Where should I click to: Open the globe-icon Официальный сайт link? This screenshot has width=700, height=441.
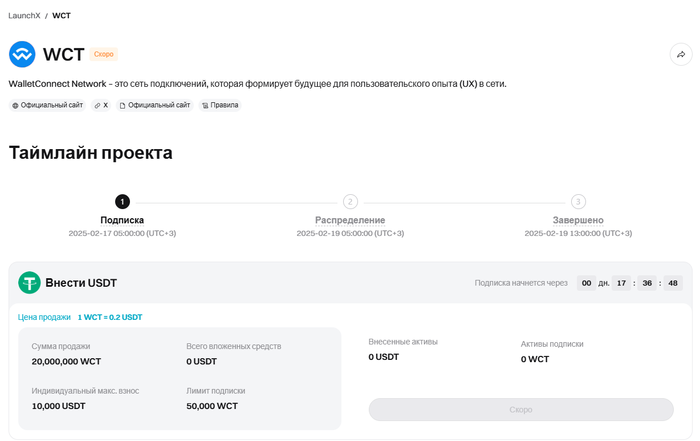pos(47,105)
